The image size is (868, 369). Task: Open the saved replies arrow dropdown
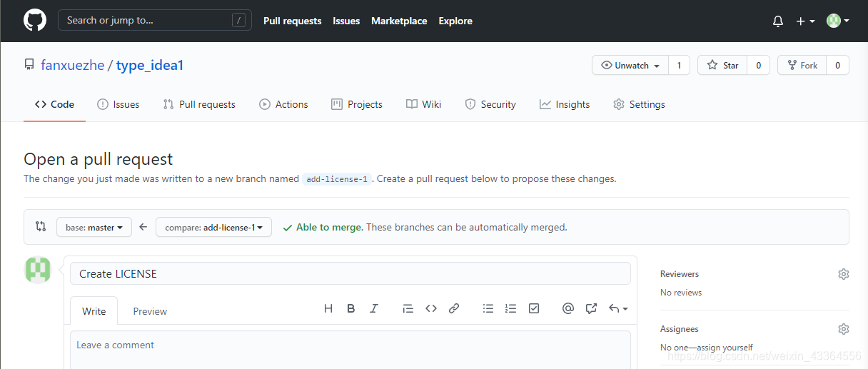tap(618, 308)
